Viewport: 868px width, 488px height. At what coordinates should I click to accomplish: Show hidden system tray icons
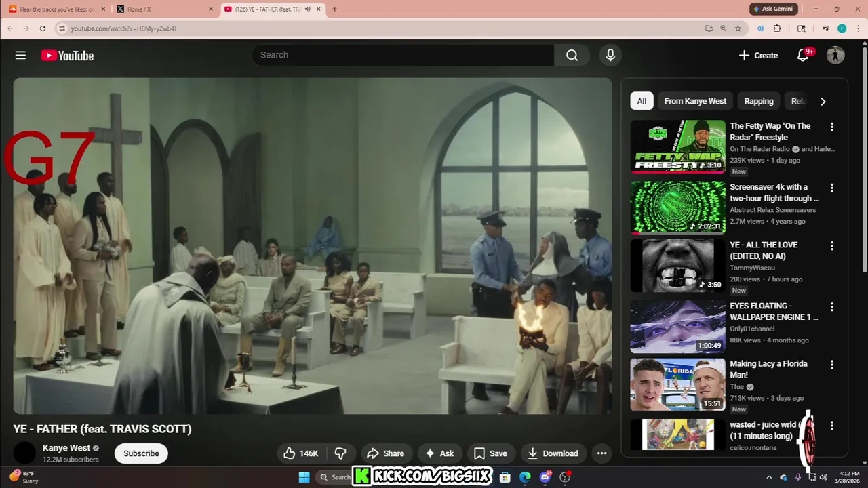click(x=769, y=477)
